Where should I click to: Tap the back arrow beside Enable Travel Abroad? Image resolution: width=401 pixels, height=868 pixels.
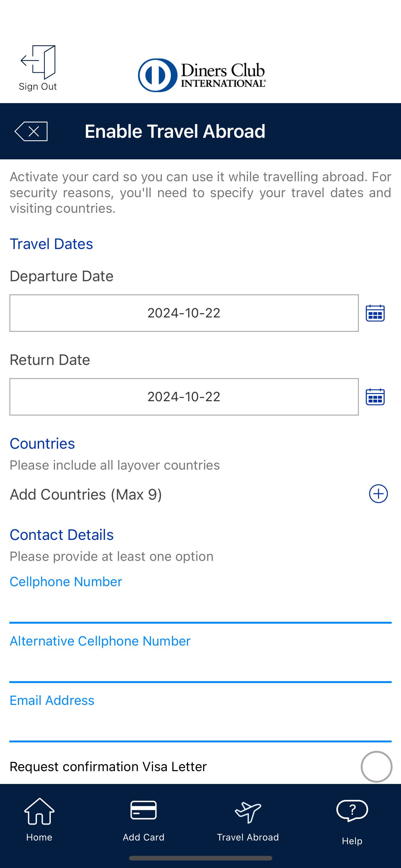click(31, 132)
